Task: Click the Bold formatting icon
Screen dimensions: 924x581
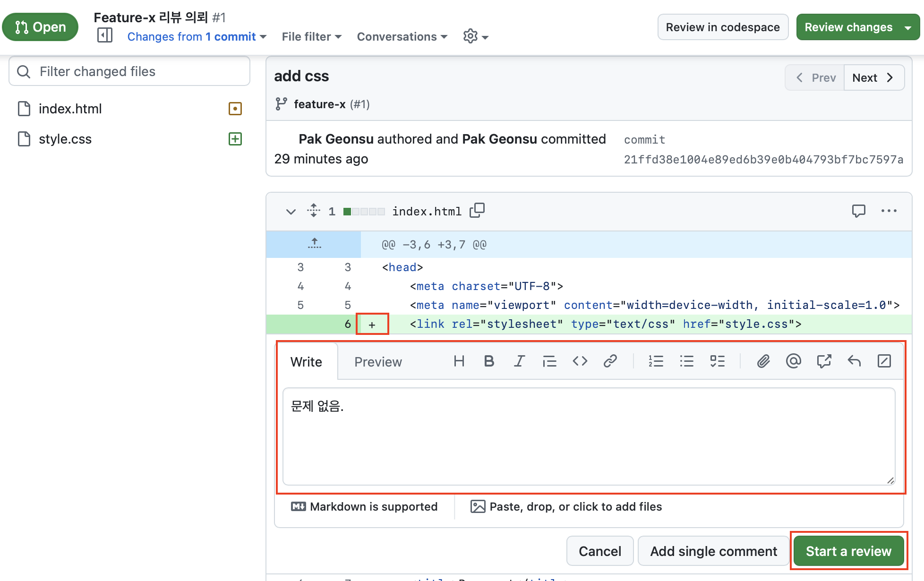Action: pyautogui.click(x=489, y=361)
